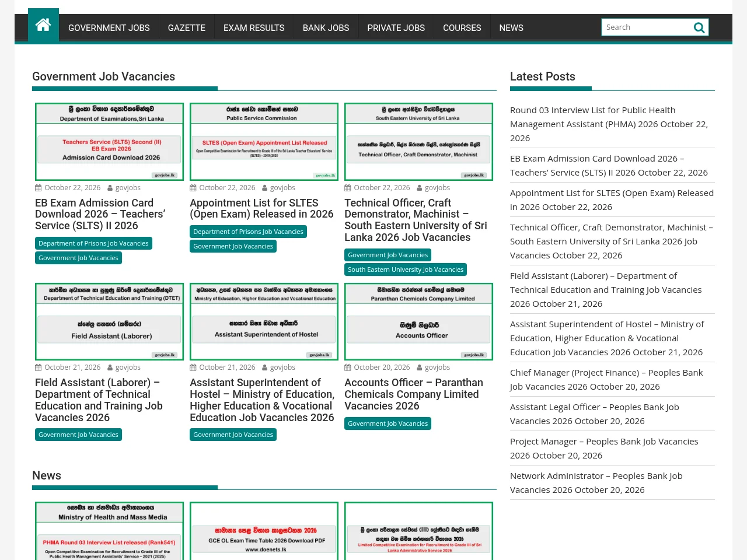Image resolution: width=747 pixels, height=560 pixels.
Task: Submit search with the magnifier icon
Action: pyautogui.click(x=699, y=27)
